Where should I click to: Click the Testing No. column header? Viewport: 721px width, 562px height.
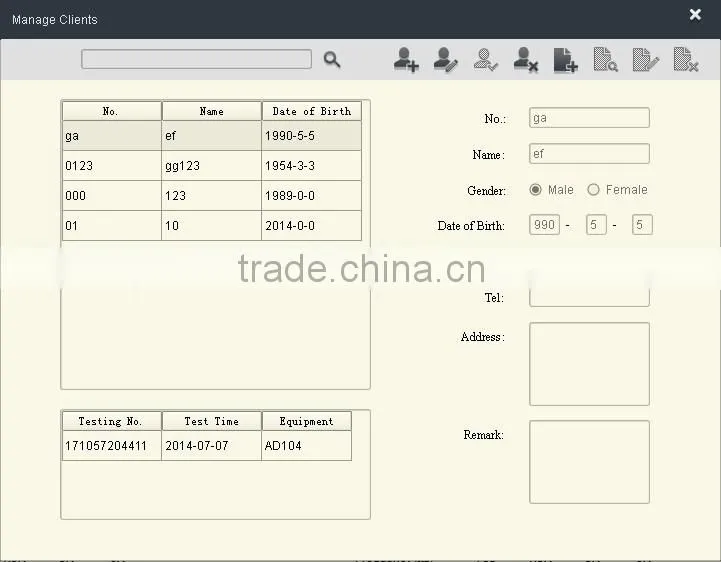pos(112,421)
